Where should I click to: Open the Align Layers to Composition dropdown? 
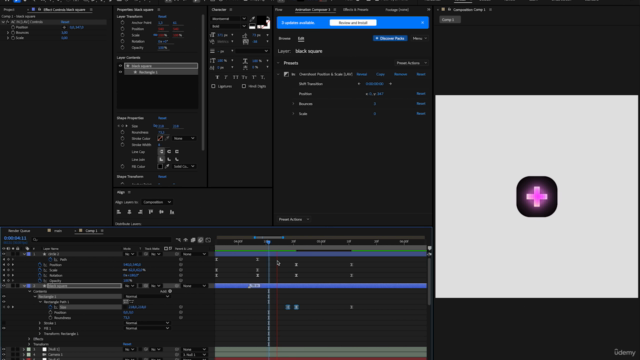click(157, 202)
